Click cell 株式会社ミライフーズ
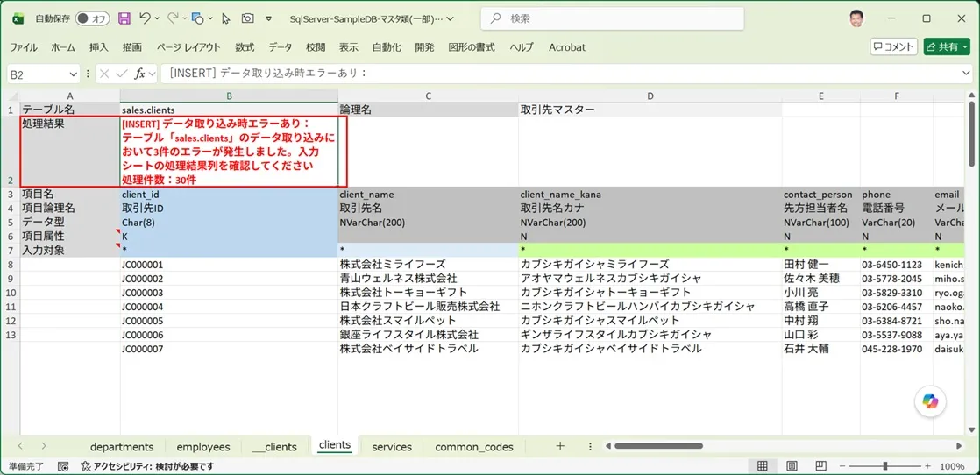The width and height of the screenshot is (980, 475). (x=428, y=265)
